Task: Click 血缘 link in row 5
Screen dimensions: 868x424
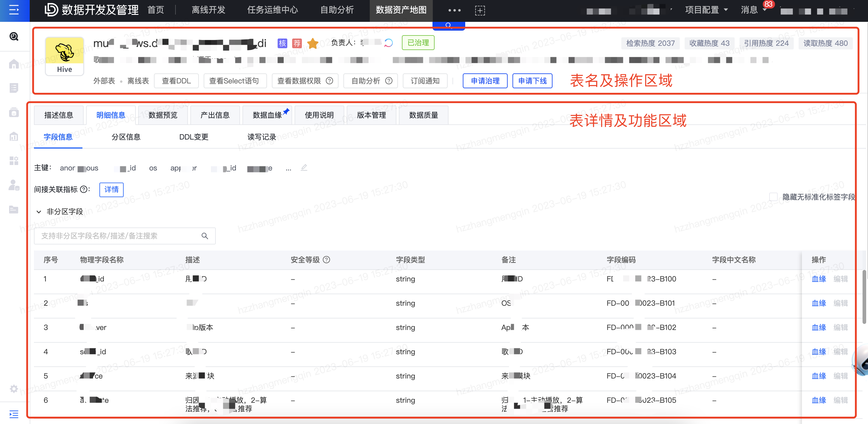Action: 819,376
